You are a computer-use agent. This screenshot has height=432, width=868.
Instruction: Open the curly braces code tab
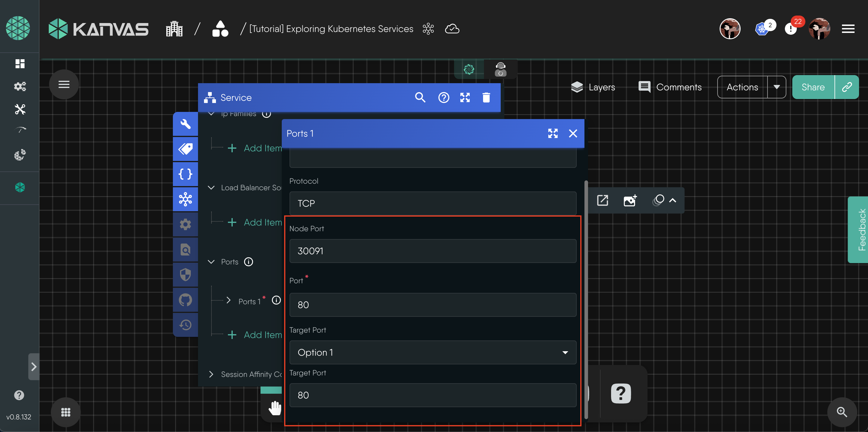click(185, 174)
